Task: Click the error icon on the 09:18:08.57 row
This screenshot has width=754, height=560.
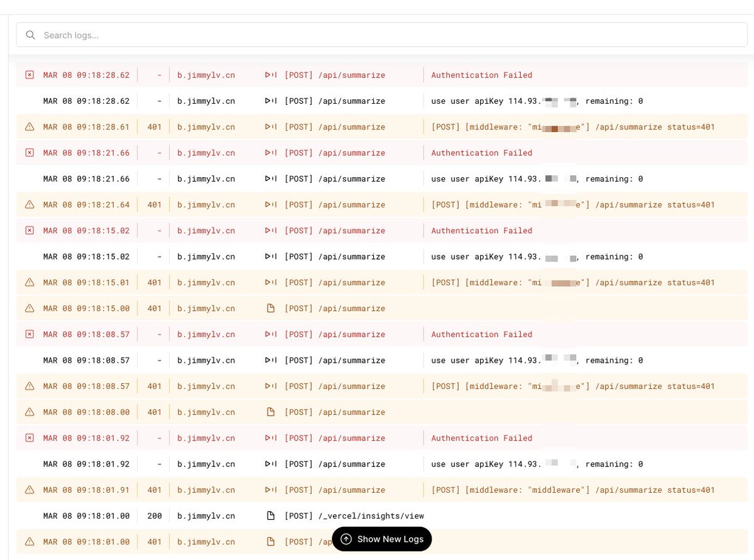Action: coord(30,334)
